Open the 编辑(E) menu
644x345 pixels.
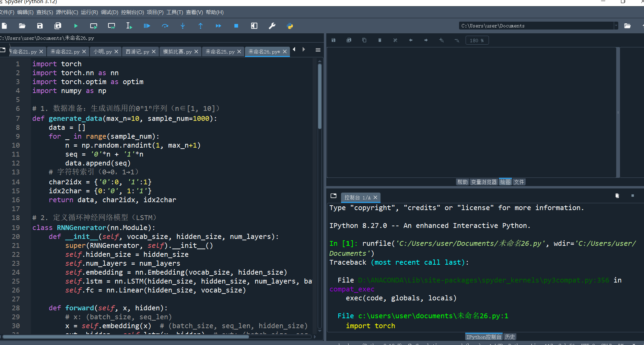[x=25, y=12]
